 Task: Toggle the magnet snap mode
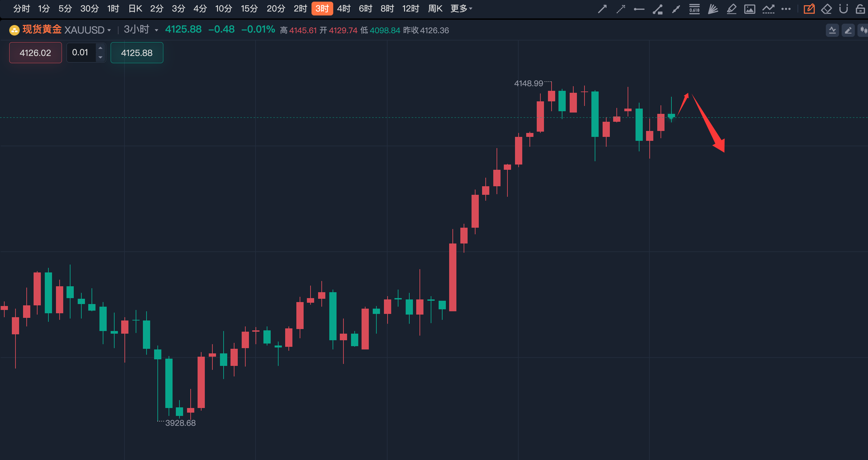click(843, 9)
